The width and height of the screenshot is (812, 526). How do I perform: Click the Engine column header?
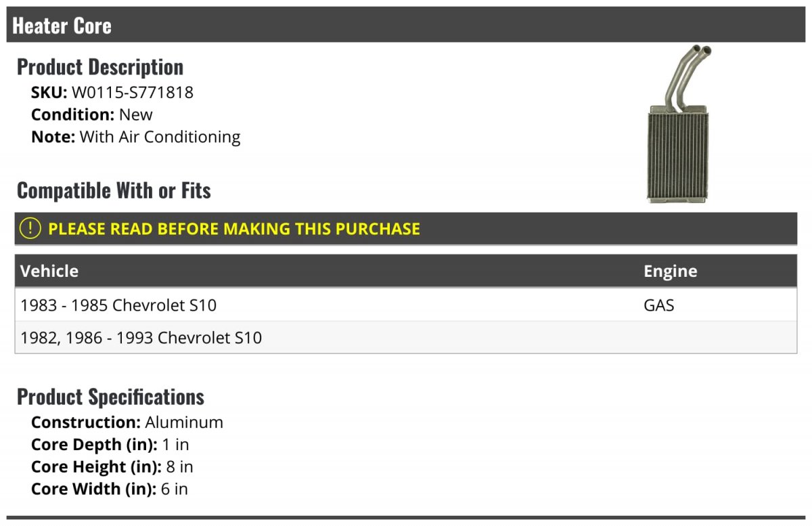(670, 271)
